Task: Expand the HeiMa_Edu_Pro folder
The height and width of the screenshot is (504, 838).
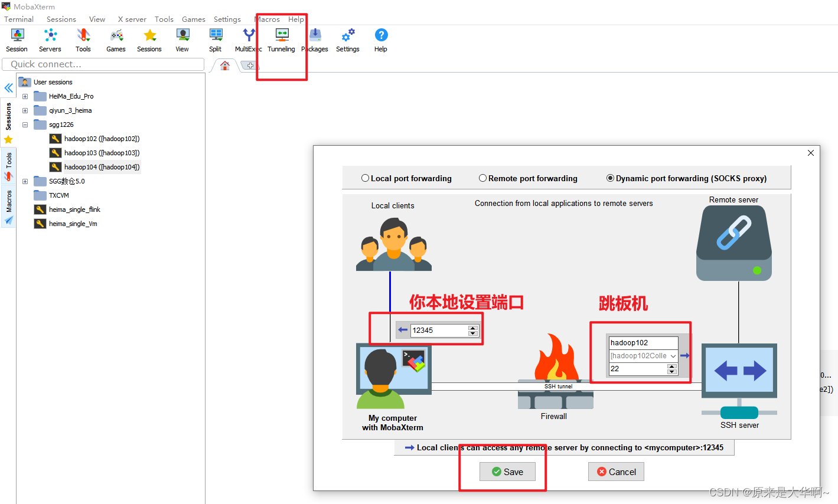Action: tap(25, 96)
